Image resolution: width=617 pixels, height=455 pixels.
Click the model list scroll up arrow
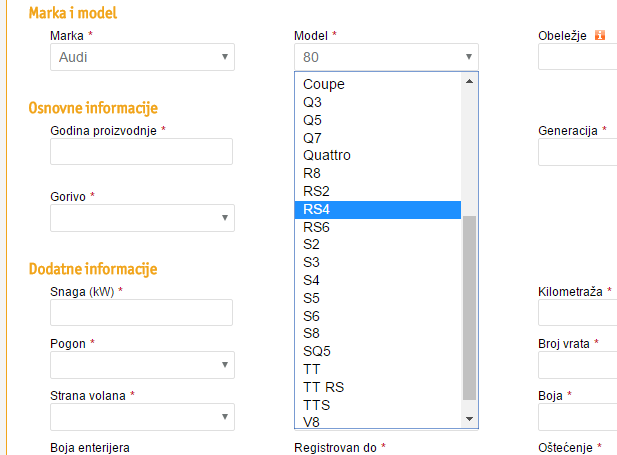469,81
